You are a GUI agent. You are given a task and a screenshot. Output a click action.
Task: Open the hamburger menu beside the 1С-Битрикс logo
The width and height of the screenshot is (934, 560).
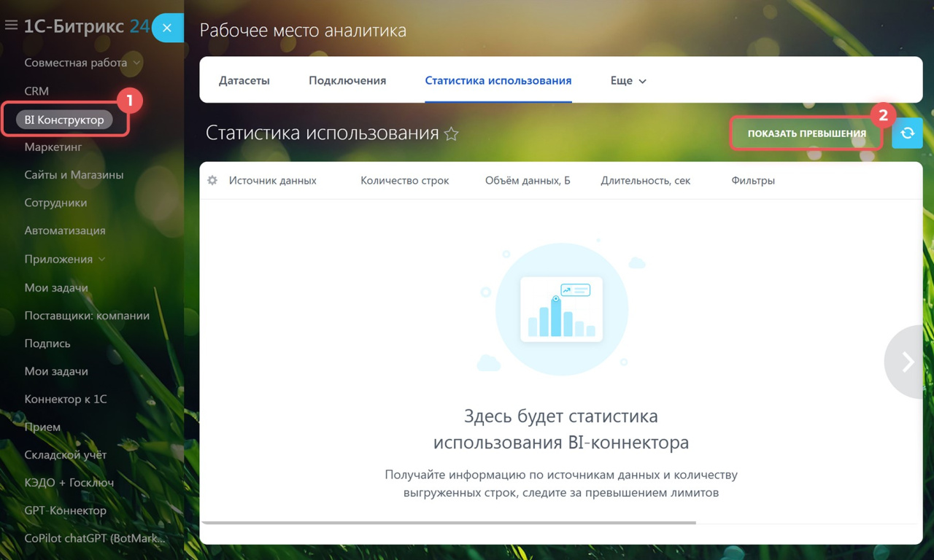coord(11,26)
